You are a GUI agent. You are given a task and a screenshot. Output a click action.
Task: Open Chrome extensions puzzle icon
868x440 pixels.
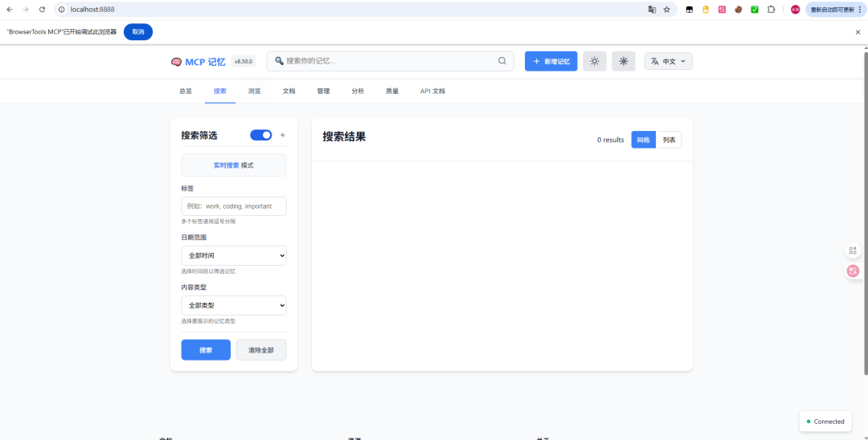(771, 10)
